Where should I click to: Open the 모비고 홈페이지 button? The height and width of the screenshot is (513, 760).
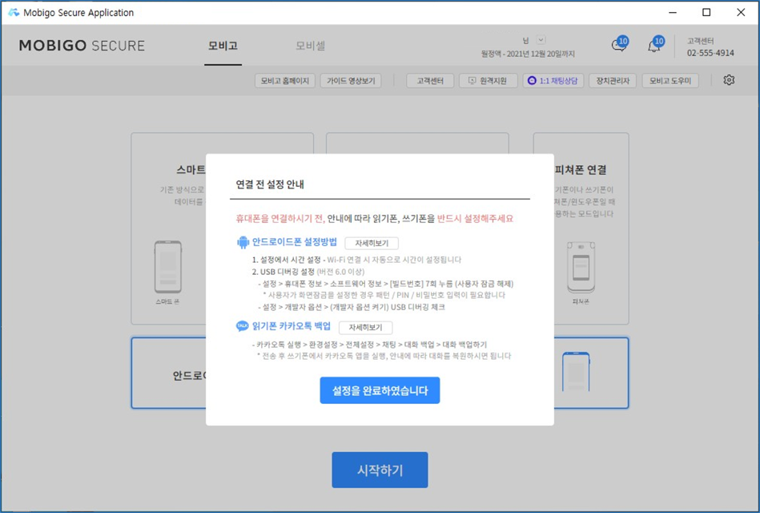[x=285, y=80]
